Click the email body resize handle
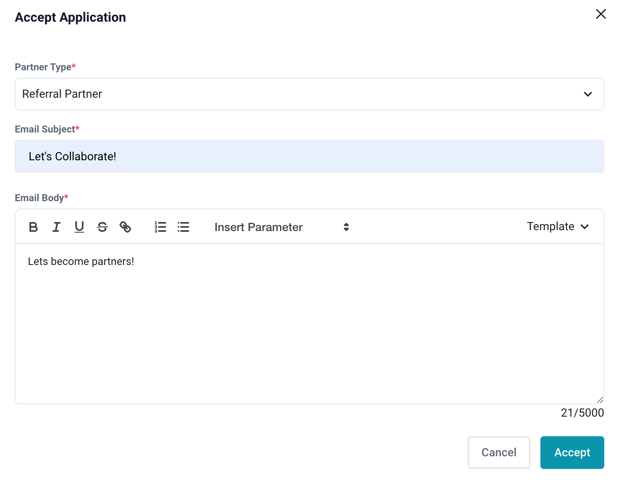The image size is (619, 480). pos(600,400)
